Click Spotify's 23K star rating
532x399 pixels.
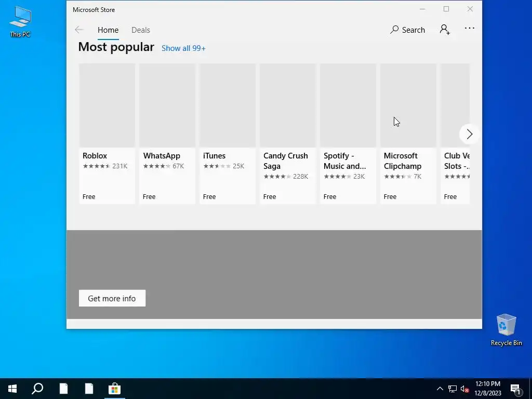pyautogui.click(x=344, y=177)
